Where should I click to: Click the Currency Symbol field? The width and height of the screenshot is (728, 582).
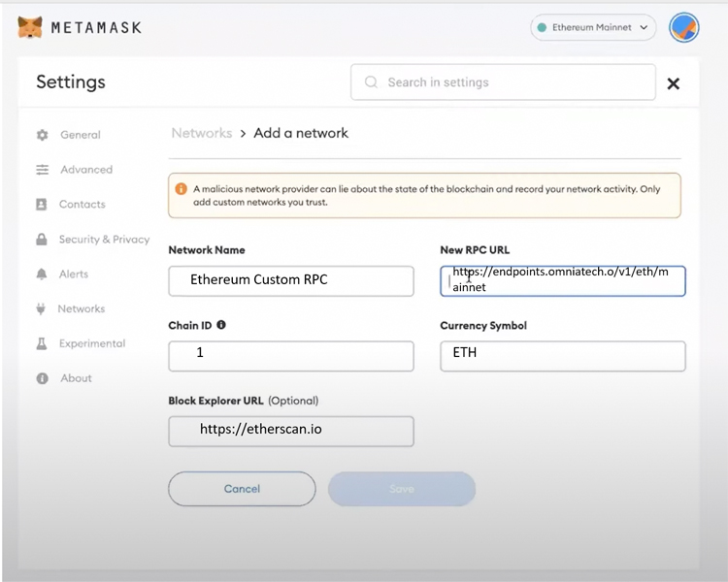click(563, 356)
